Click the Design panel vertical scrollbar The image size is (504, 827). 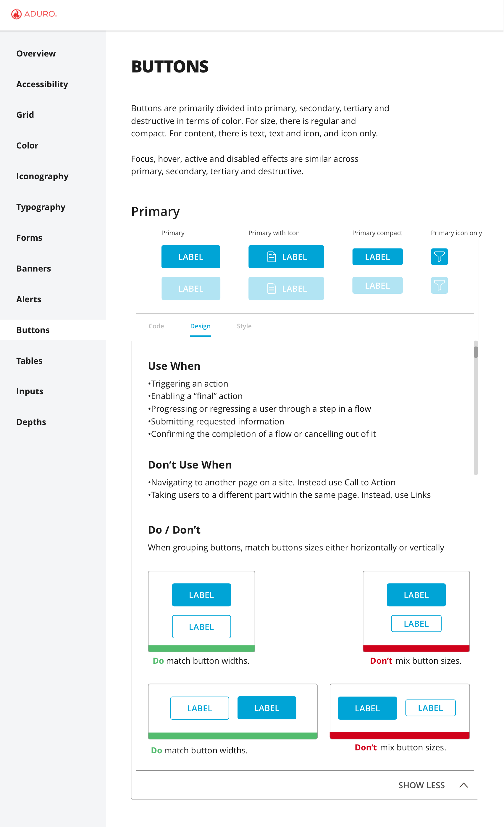coord(476,408)
